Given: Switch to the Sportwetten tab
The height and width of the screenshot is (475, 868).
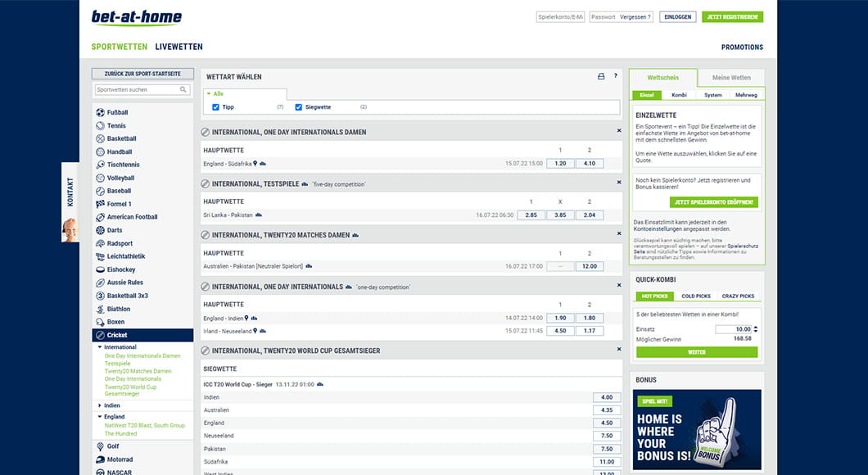Looking at the screenshot, I should [x=120, y=47].
